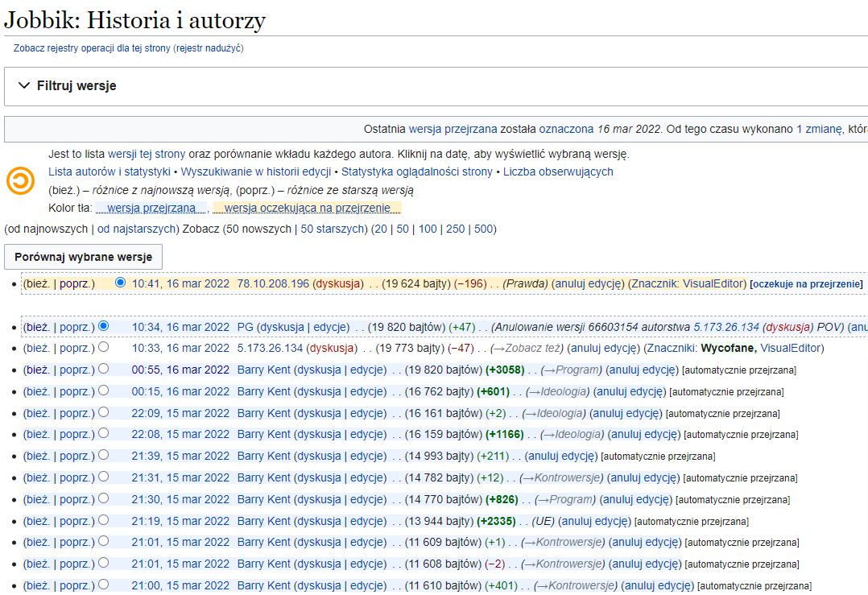Select the radio for the 21:19 revision
This screenshot has width=868, height=595.
click(104, 520)
